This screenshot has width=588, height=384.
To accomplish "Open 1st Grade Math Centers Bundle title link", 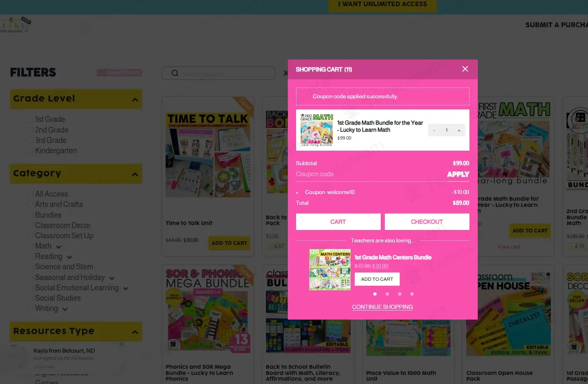I will (x=393, y=257).
